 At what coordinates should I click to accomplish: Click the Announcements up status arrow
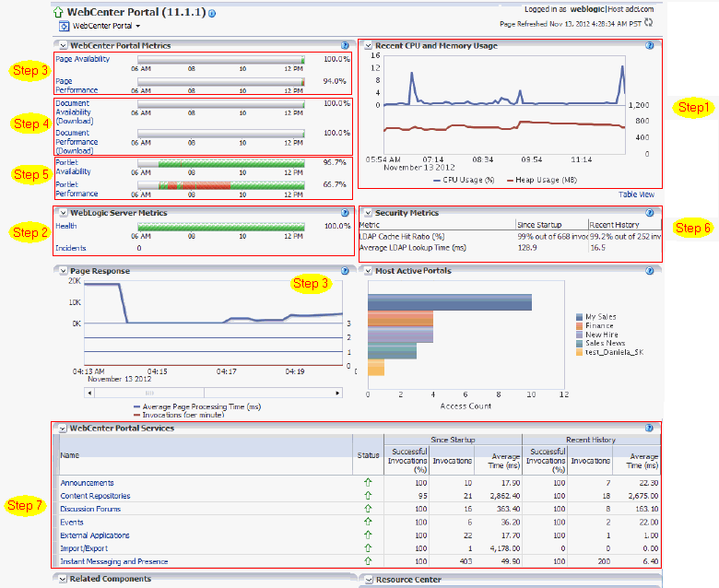(368, 482)
